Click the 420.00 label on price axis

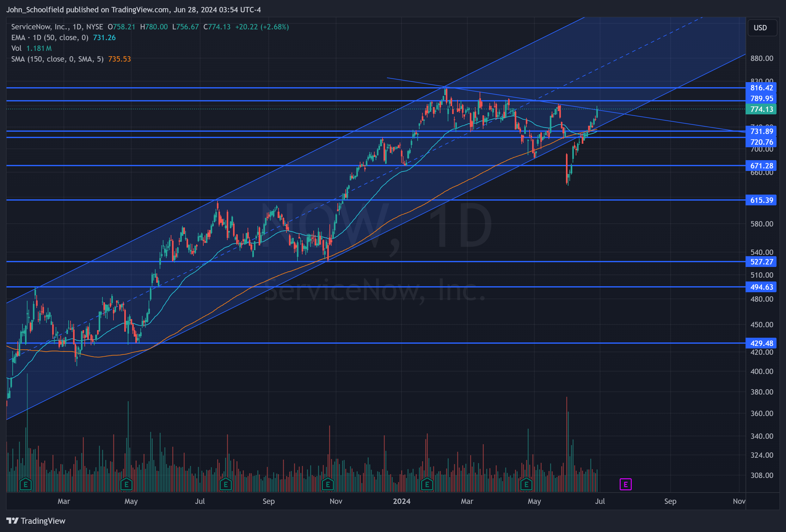pyautogui.click(x=762, y=352)
